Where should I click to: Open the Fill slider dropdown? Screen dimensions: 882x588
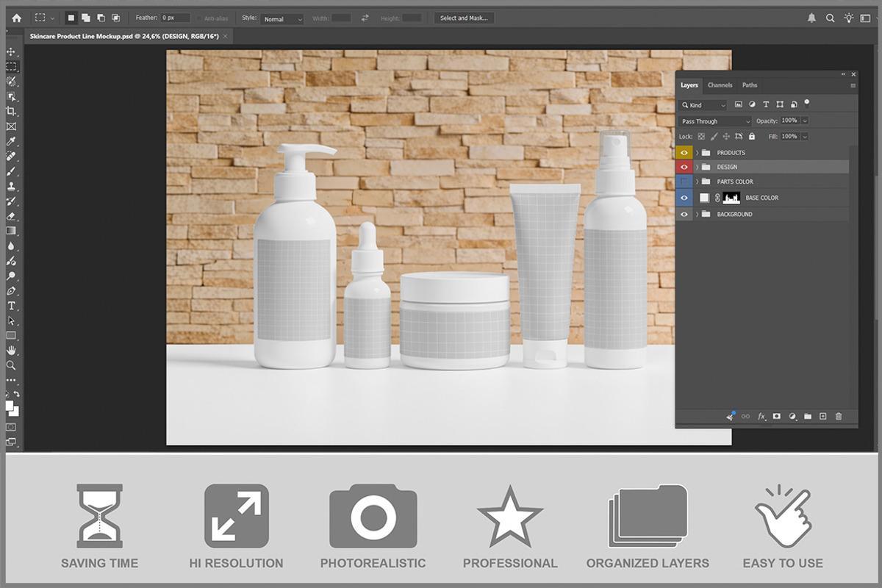point(806,137)
